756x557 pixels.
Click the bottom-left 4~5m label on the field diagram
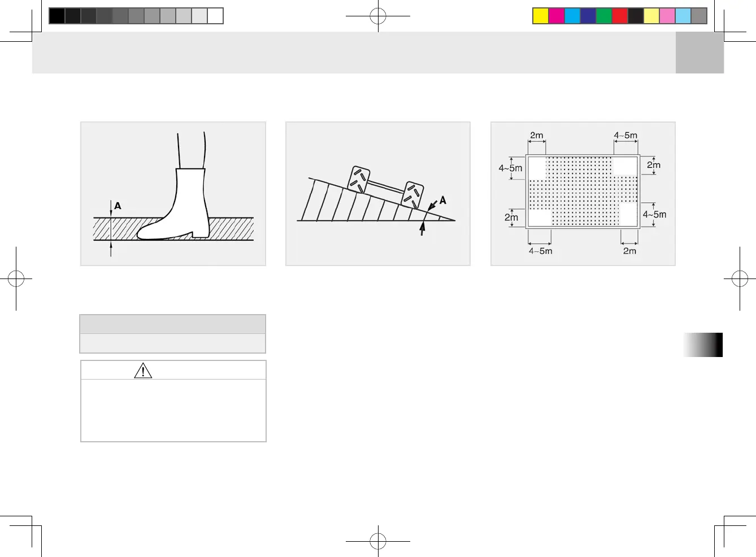click(541, 251)
